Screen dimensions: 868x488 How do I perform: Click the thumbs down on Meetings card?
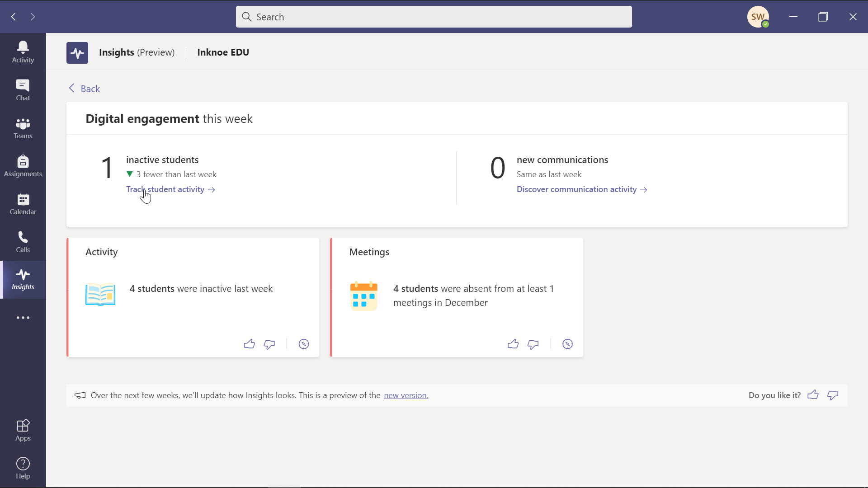pos(533,344)
